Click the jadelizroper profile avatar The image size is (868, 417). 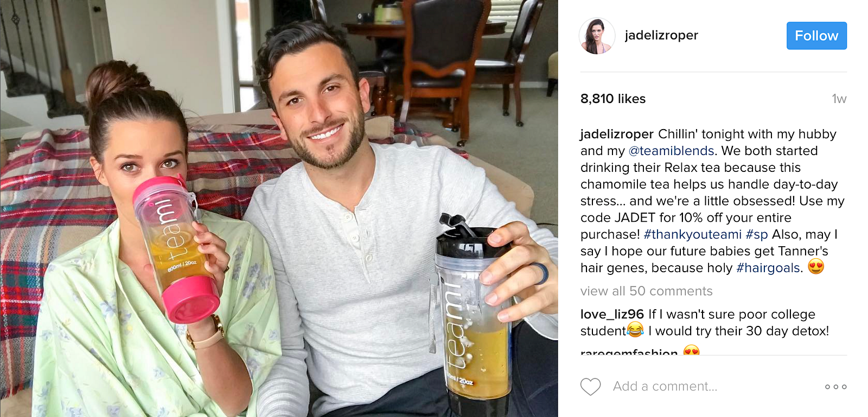[x=597, y=36]
